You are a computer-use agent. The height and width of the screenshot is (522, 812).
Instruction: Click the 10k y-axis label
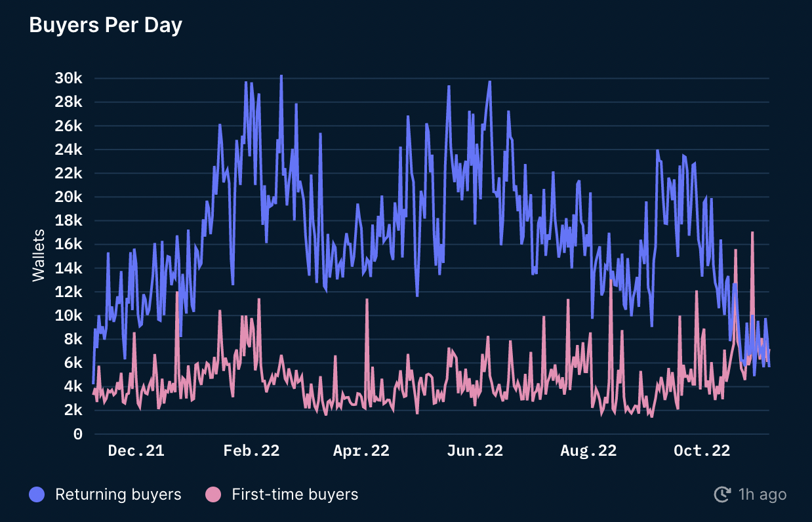(69, 315)
